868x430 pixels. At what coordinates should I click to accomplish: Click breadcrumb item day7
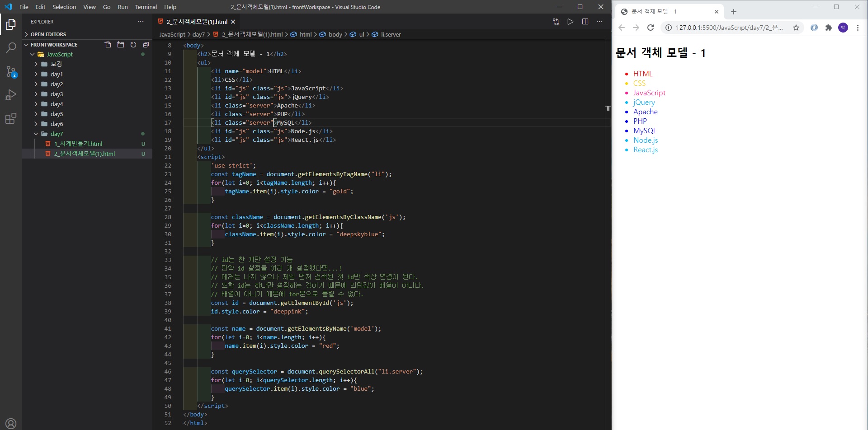pos(198,34)
